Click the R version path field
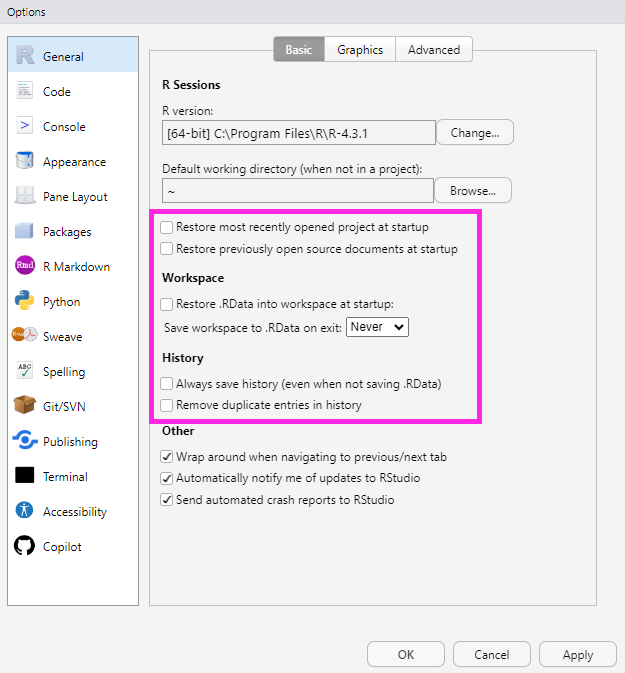 299,133
